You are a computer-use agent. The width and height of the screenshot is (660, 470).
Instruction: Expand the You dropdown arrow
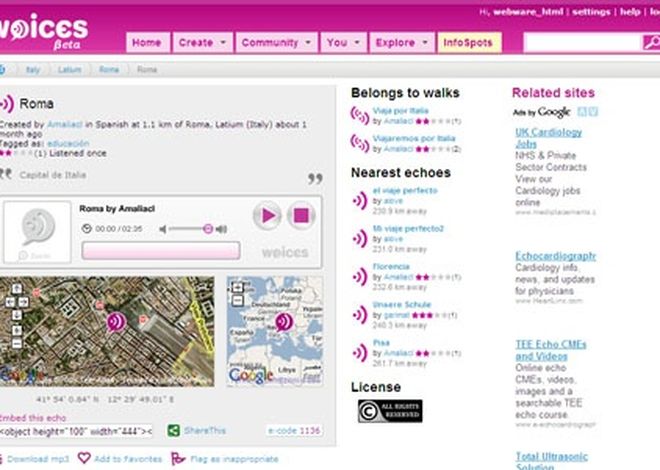[x=357, y=42]
